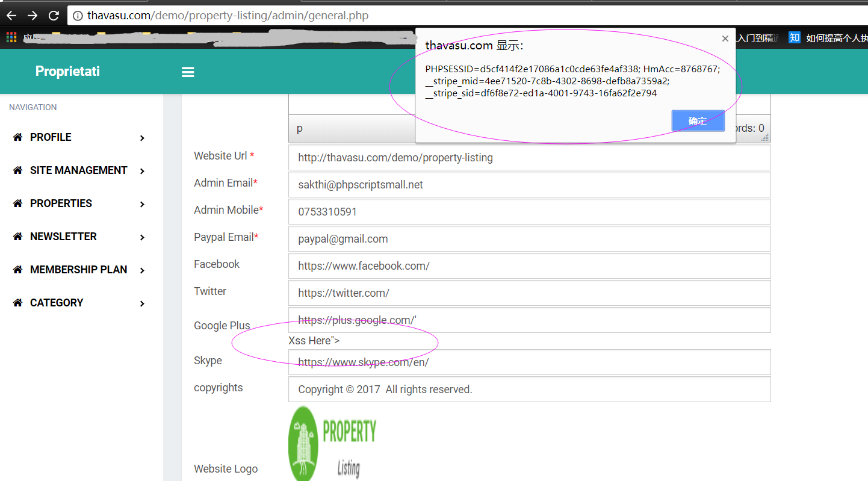Image resolution: width=868 pixels, height=481 pixels.
Task: Click the browser back arrow
Action: [11, 16]
